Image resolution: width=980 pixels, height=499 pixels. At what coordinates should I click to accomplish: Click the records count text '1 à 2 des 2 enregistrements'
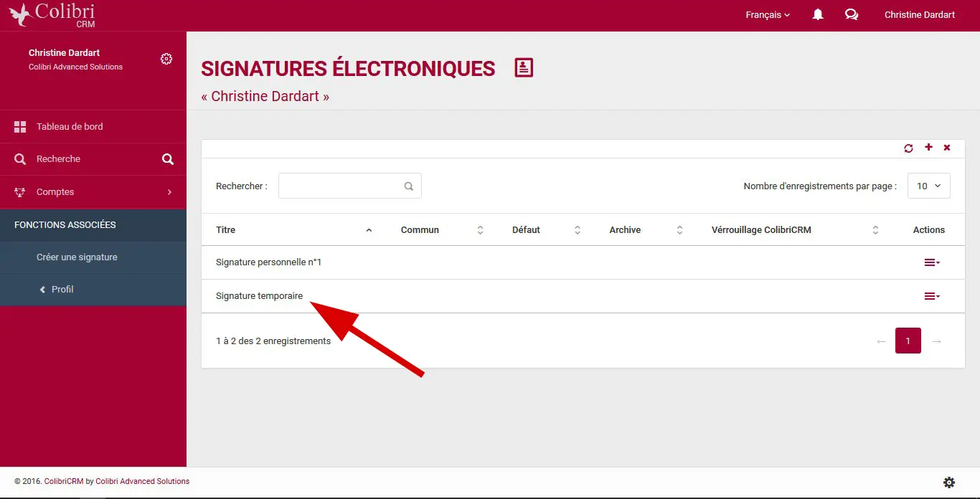[x=273, y=341]
